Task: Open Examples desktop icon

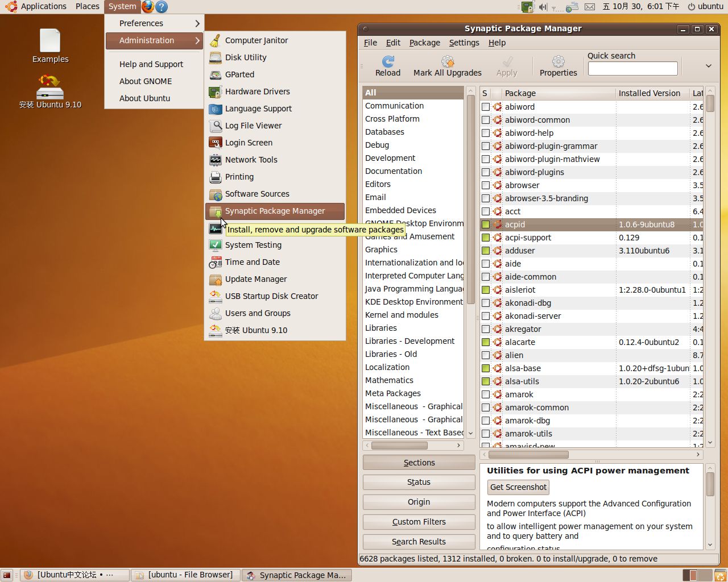Action: [50, 46]
